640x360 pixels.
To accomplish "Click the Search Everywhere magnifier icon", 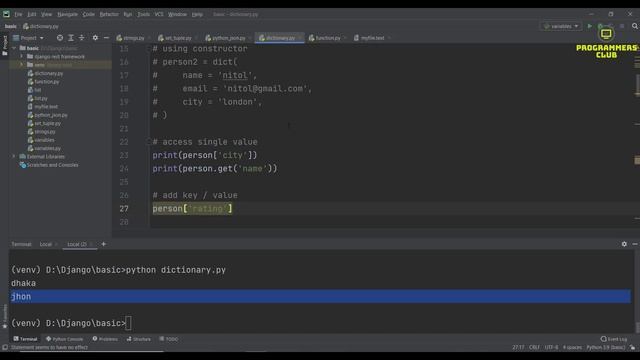I will coord(635,26).
